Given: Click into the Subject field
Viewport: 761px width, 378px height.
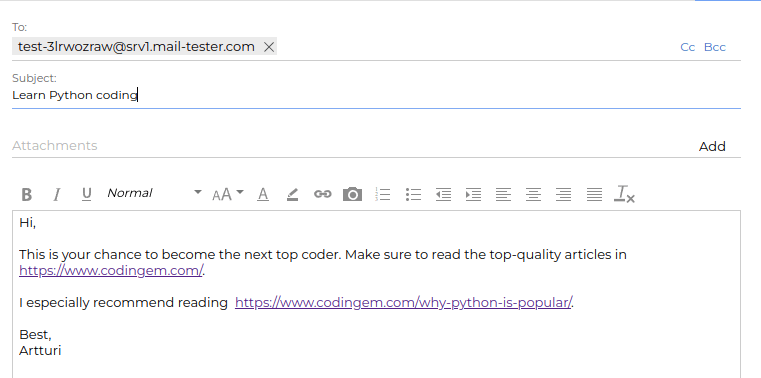Looking at the screenshot, I should [376, 95].
